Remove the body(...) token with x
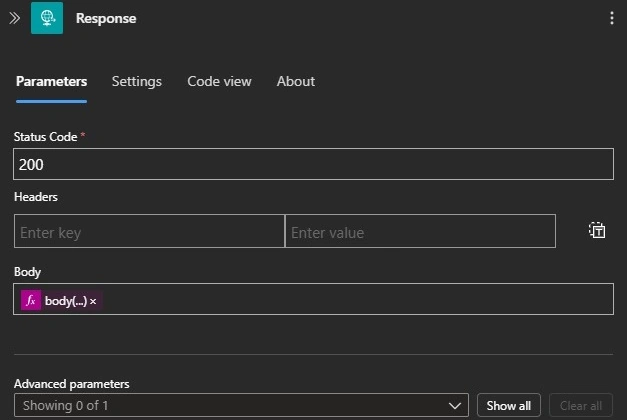Viewport: 627px width, 420px height. [x=93, y=301]
